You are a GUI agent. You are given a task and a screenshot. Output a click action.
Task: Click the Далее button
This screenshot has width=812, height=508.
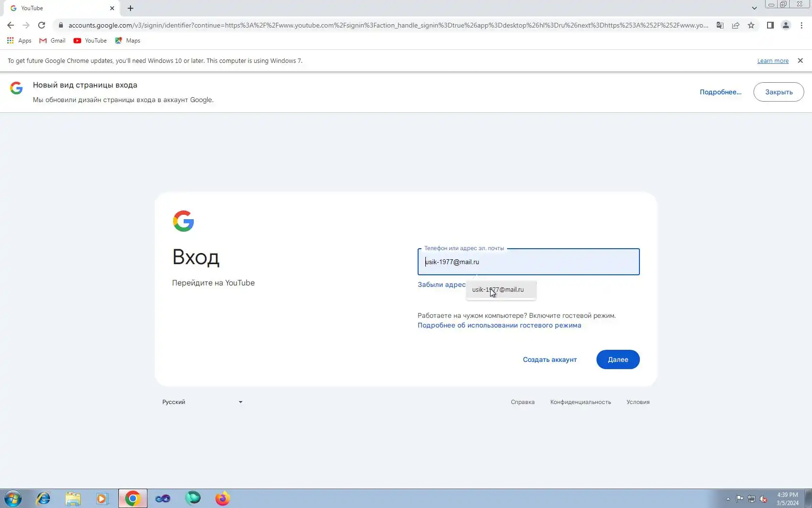(x=618, y=359)
